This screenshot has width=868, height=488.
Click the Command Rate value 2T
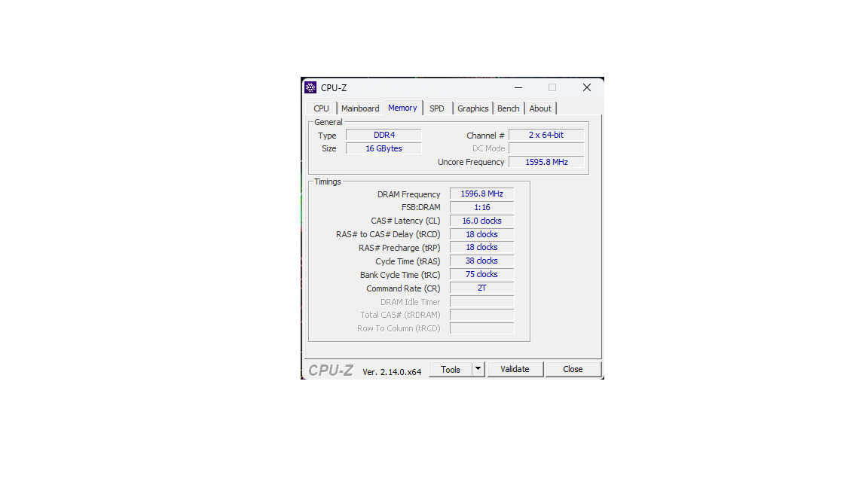482,288
